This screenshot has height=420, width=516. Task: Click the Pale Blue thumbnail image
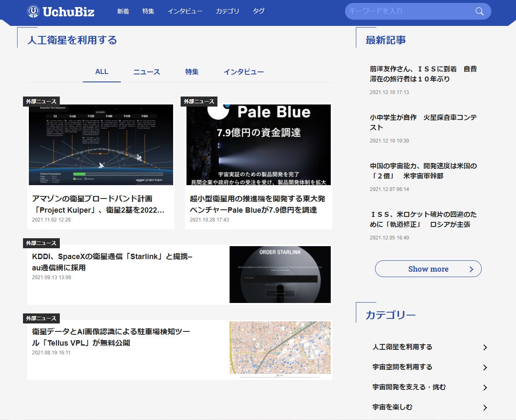click(258, 145)
